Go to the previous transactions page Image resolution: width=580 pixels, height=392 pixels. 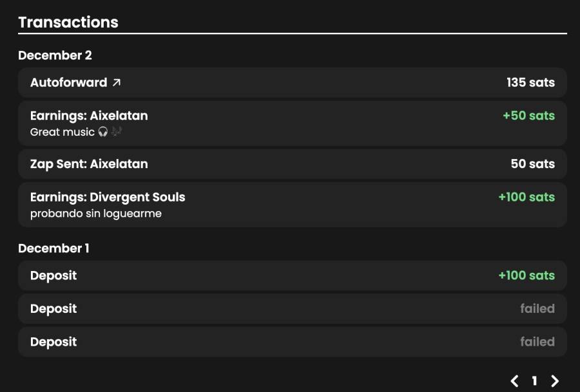tap(514, 381)
